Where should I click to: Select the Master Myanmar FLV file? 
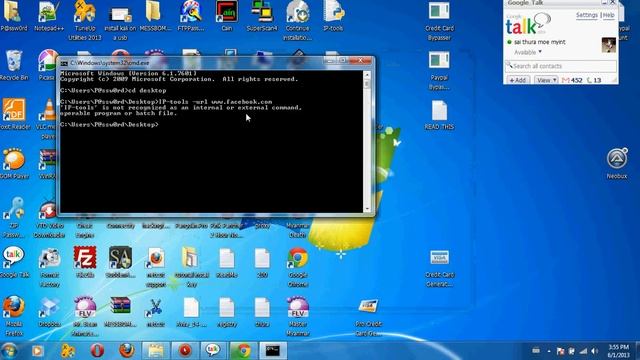point(298,316)
